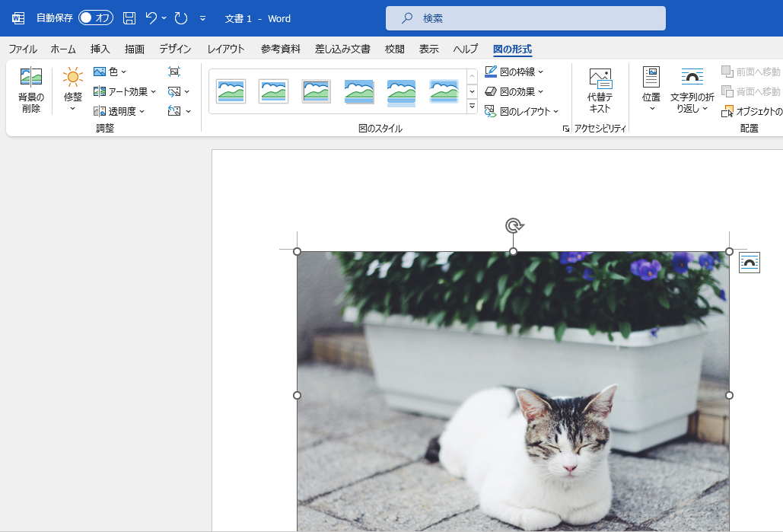Image resolution: width=783 pixels, height=532 pixels.
Task: Click the top-center resize handle of the image
Action: (513, 251)
